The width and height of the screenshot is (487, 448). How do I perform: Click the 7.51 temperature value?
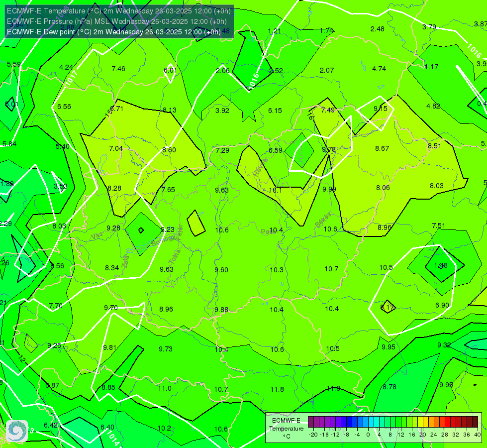click(x=439, y=225)
